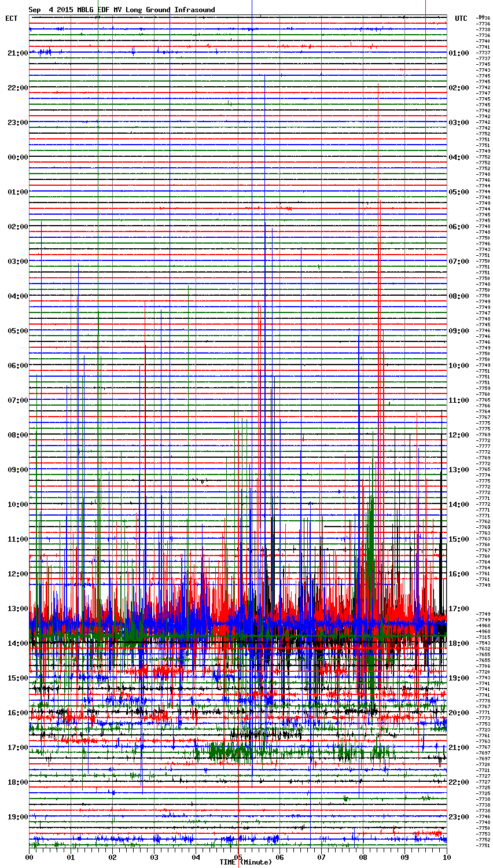Viewport: 493px width, 868px height.
Task: Select the 06:00 label in the ECT column
Action: pyautogui.click(x=17, y=366)
